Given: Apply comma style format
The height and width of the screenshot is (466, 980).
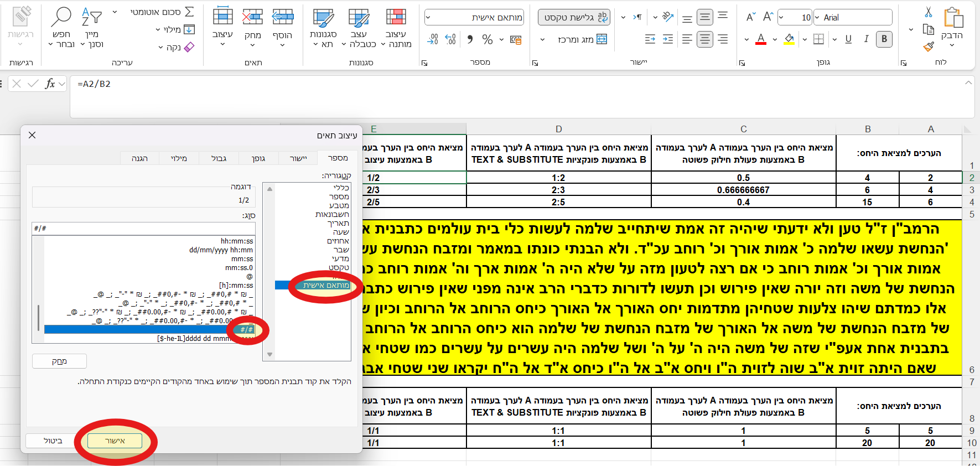Looking at the screenshot, I should [470, 39].
